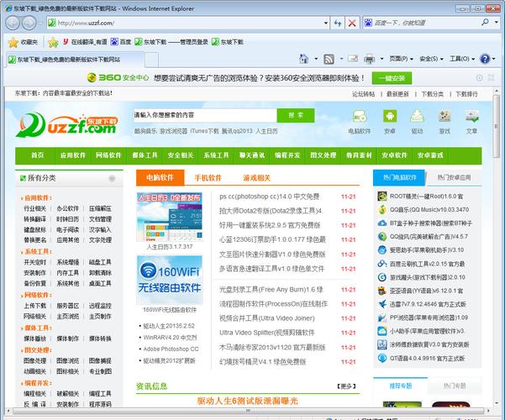Click the vertical scrollbar thumb

click(496, 126)
